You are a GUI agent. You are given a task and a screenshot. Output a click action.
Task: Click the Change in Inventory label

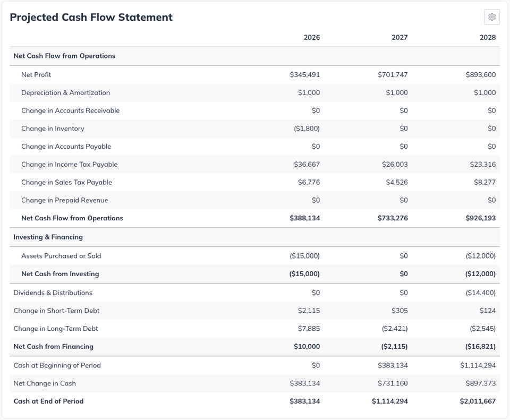tap(53, 128)
